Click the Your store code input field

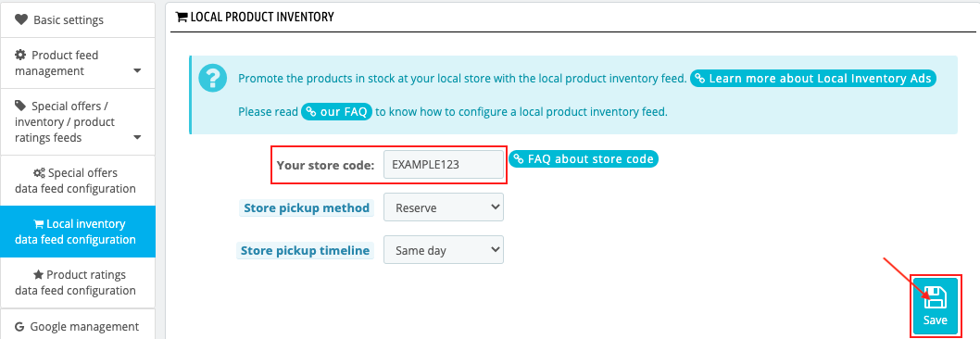[443, 165]
